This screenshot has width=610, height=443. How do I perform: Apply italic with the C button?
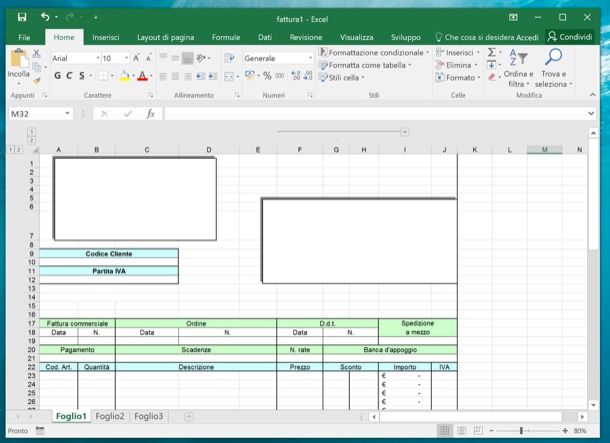coord(69,76)
